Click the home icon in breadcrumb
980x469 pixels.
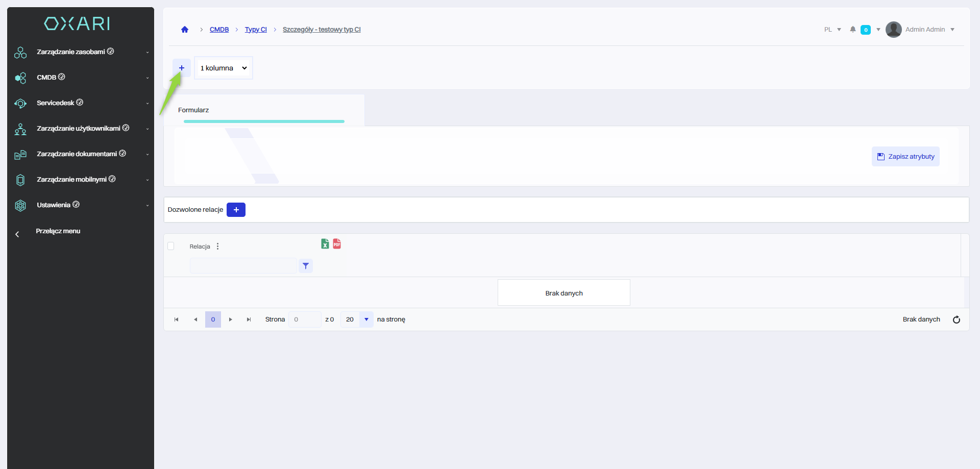pyautogui.click(x=185, y=30)
